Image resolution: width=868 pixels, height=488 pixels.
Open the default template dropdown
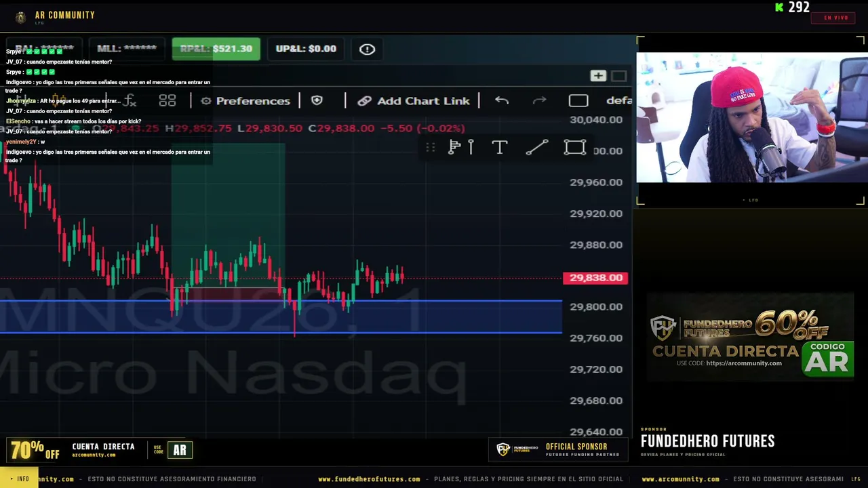click(x=618, y=100)
